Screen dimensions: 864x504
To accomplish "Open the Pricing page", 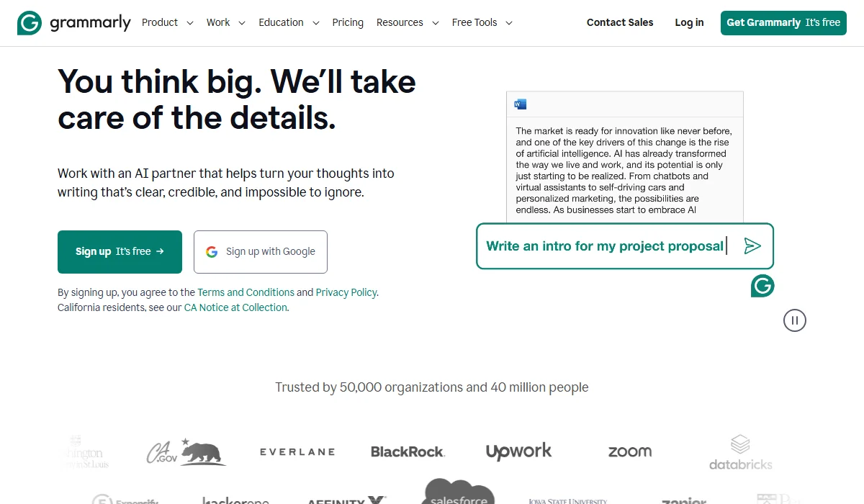I will (348, 22).
